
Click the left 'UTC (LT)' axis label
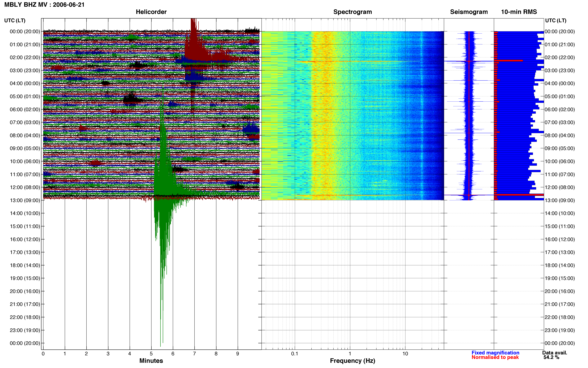point(15,20)
